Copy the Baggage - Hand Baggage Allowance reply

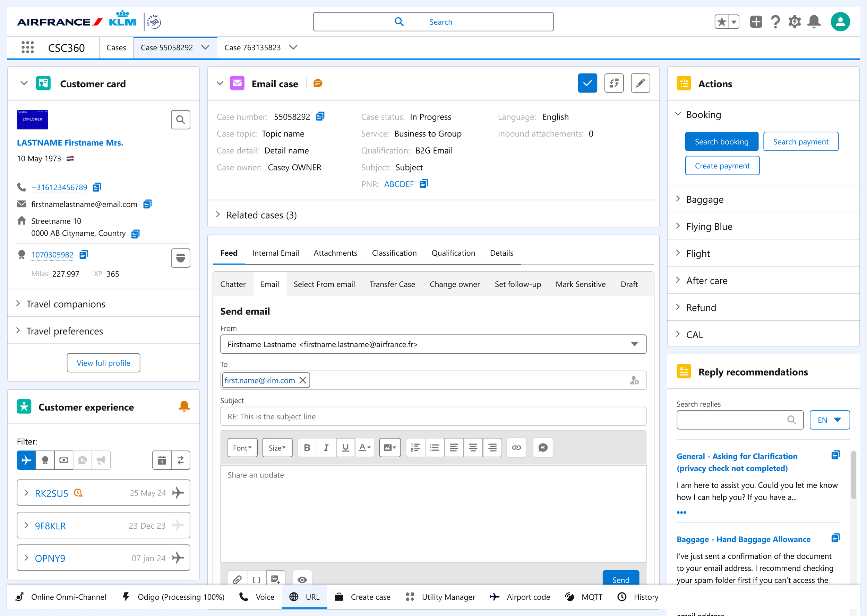coord(835,538)
